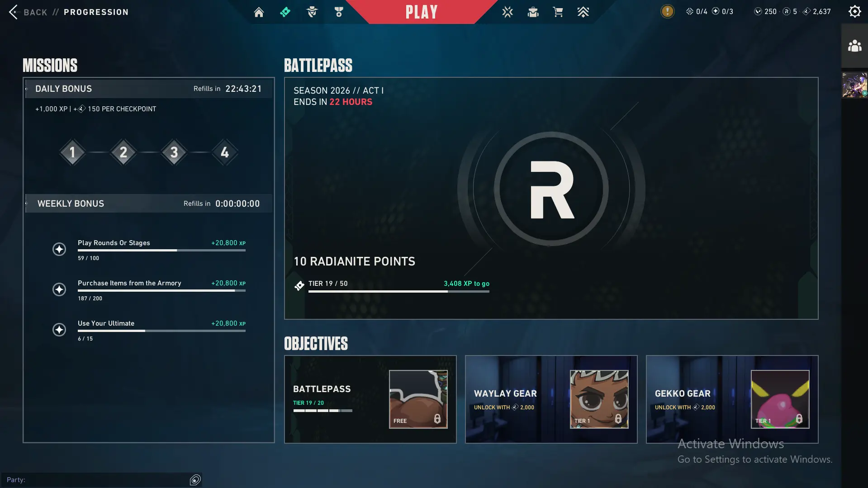
Task: Click the Use Your Ultimate progress bar
Action: (161, 331)
